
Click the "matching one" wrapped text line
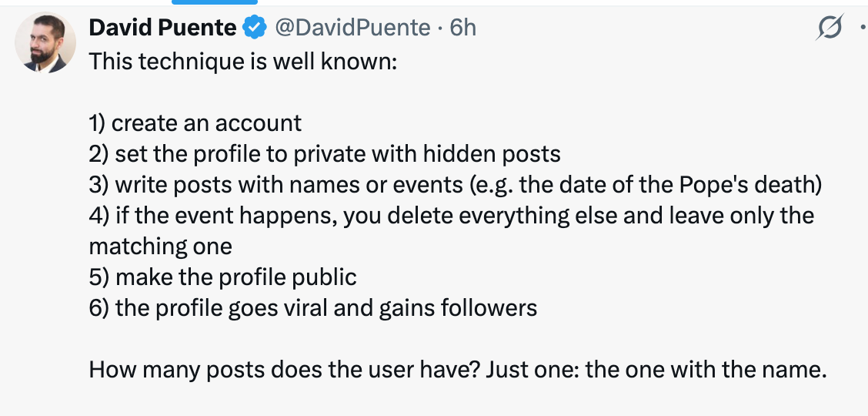160,247
